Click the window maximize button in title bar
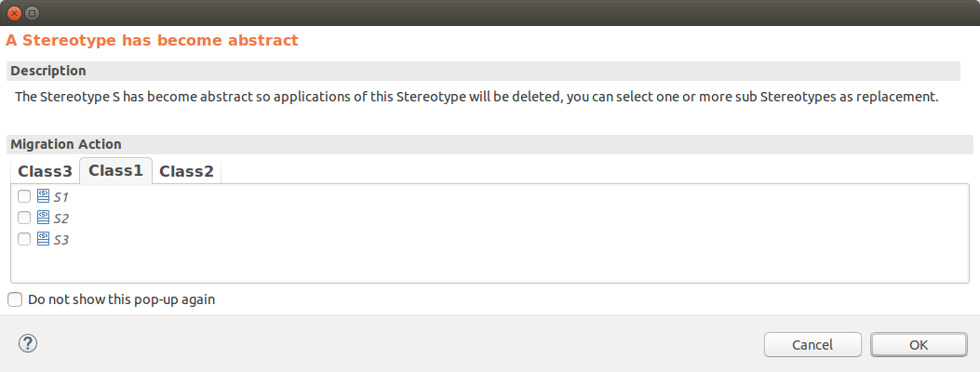The height and width of the screenshot is (372, 980). click(32, 12)
